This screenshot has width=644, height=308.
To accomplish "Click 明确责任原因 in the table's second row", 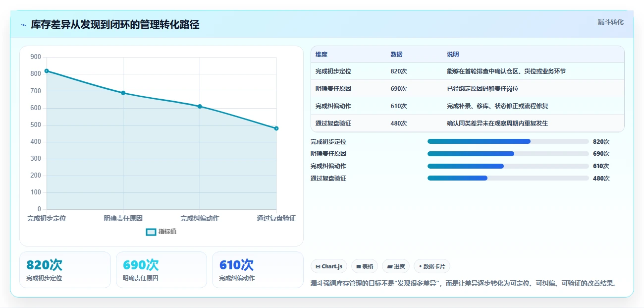I will [x=333, y=89].
